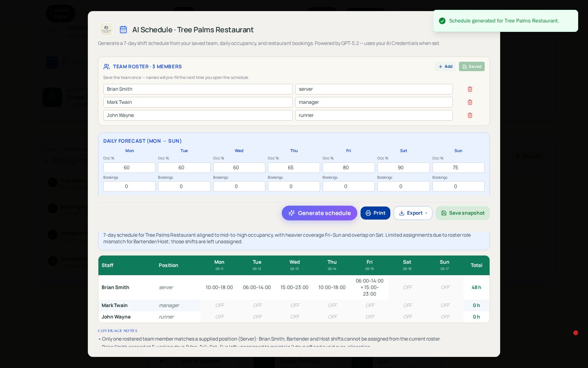The image size is (588, 368).
Task: Click Brian Smith's Monday shift 10:00–18:00
Action: tap(219, 287)
